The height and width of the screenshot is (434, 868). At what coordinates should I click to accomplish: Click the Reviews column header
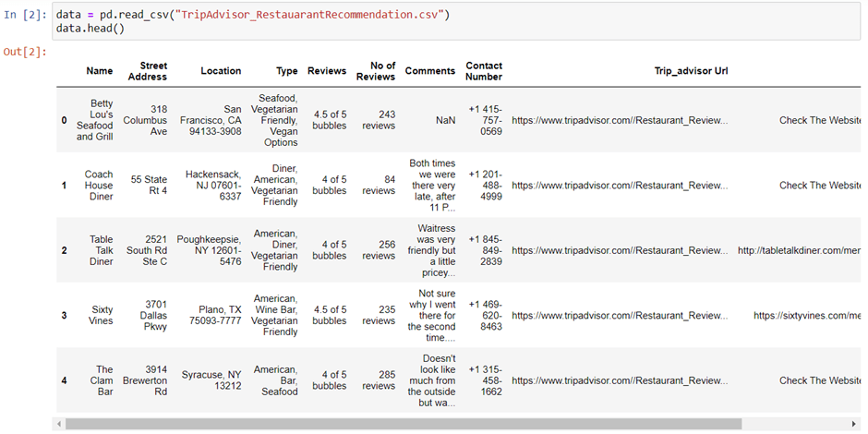pos(327,71)
